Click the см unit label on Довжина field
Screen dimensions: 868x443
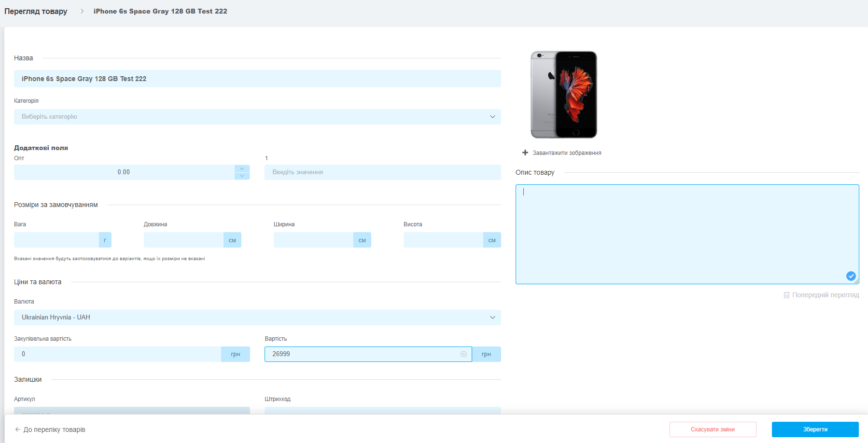click(232, 240)
